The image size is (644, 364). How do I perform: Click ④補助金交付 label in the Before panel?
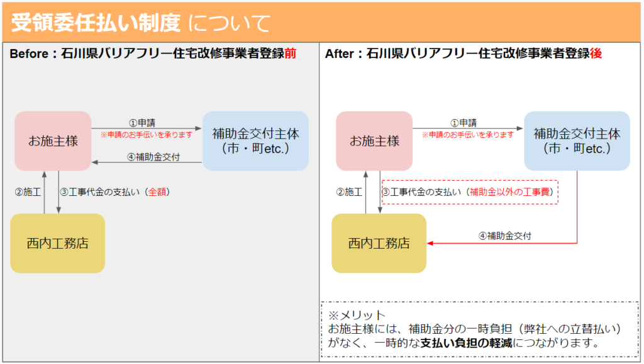pyautogui.click(x=153, y=157)
